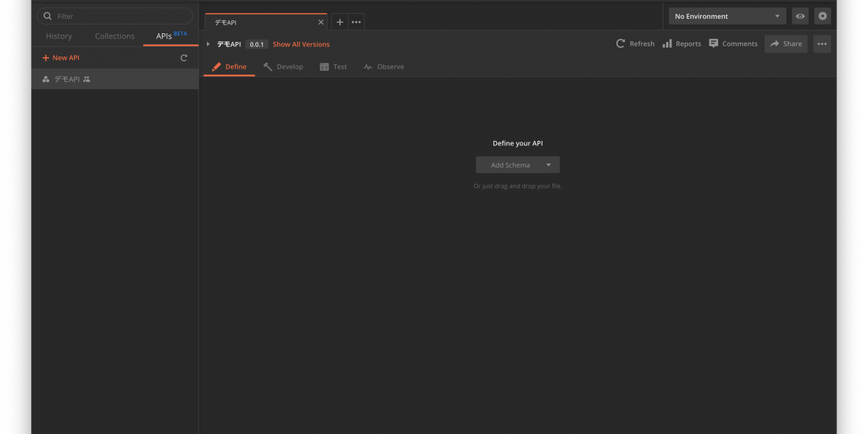The height and width of the screenshot is (434, 868).
Task: Open Reports for the API
Action: point(681,44)
